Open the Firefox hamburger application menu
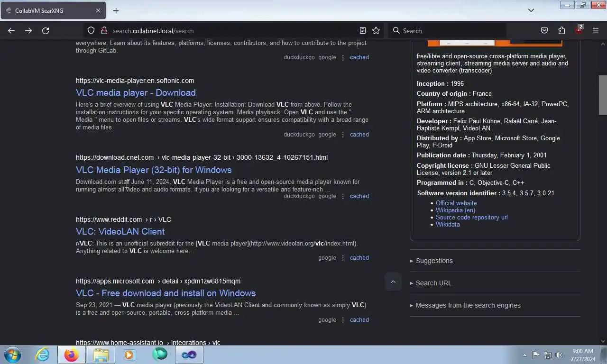The height and width of the screenshot is (364, 607). [x=596, y=31]
